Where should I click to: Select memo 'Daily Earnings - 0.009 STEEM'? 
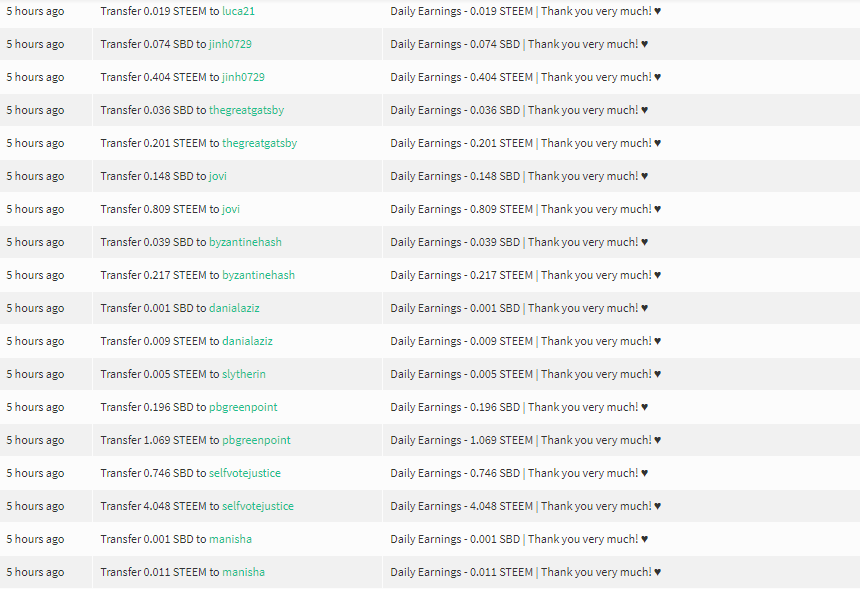coord(461,341)
